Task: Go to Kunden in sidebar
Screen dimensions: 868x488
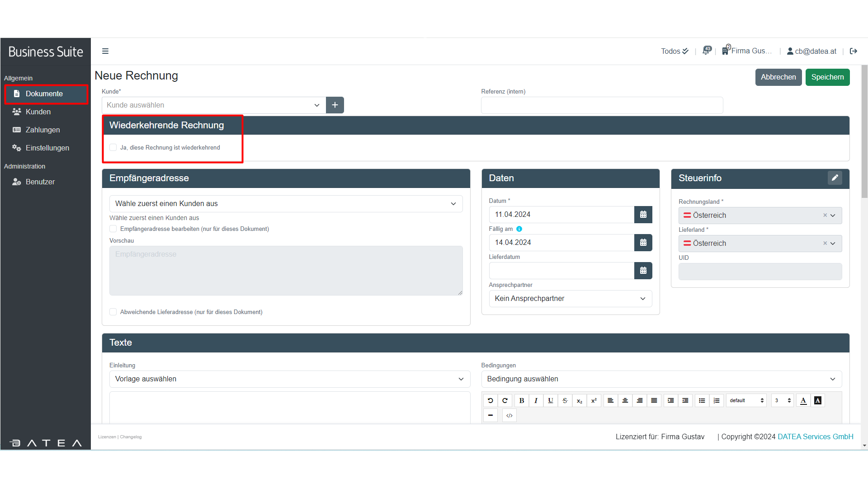Action: 38,112
